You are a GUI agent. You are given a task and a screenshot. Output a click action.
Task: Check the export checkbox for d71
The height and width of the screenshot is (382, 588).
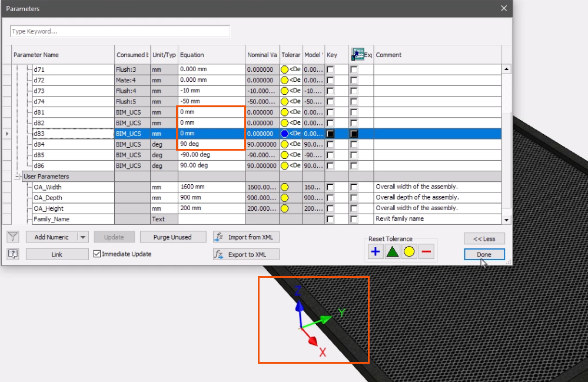(354, 69)
